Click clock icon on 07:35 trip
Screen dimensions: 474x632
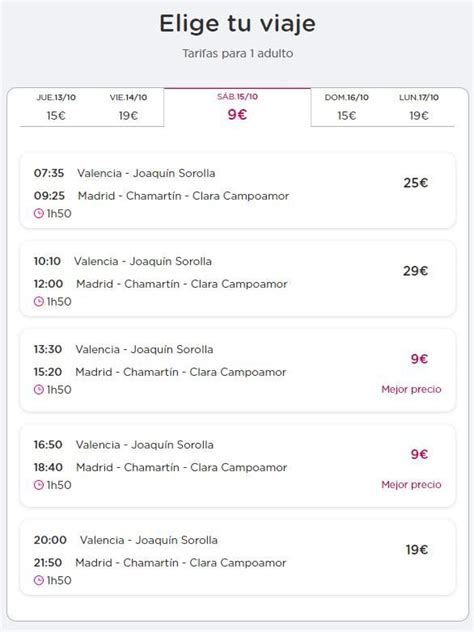(39, 214)
